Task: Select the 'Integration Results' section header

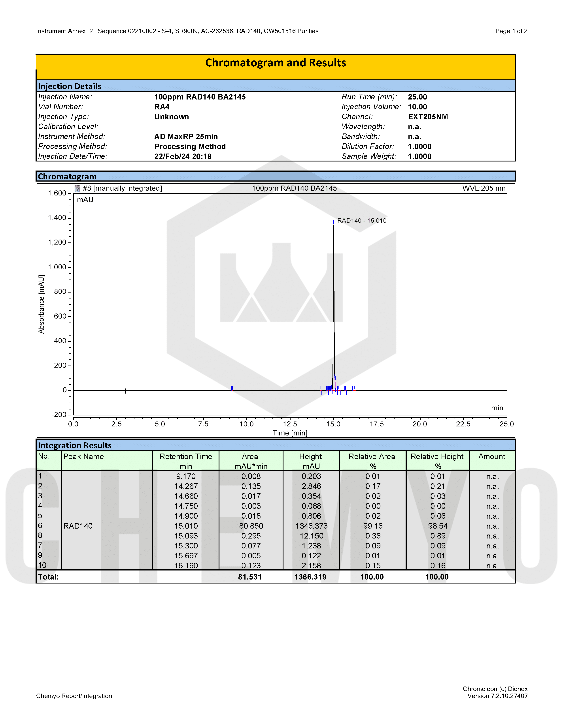Action: tap(74, 445)
